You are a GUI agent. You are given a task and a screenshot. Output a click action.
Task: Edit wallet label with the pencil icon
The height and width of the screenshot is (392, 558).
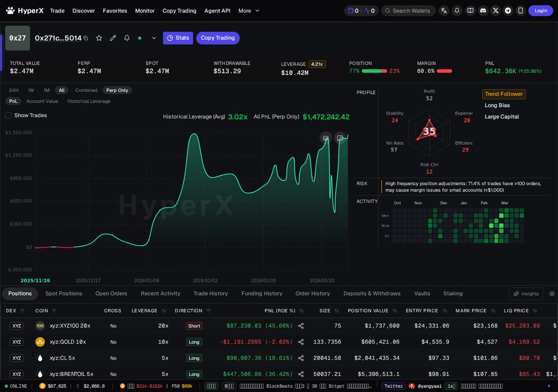click(113, 38)
